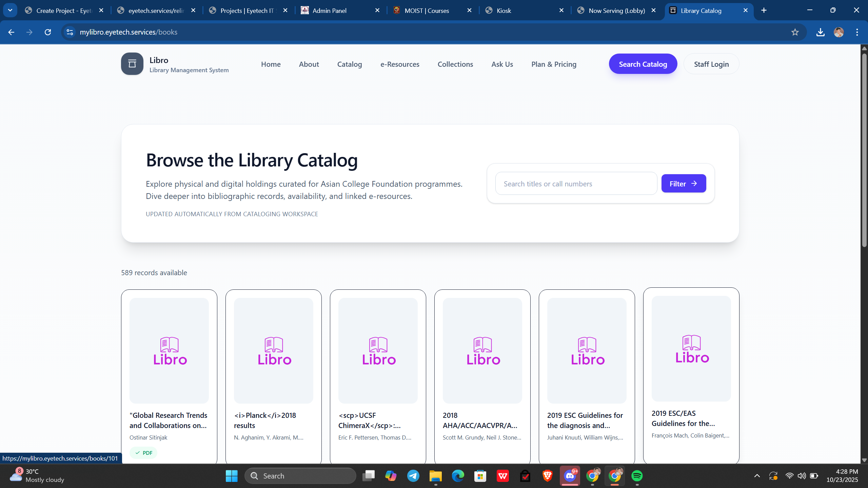Click the Staff Login button
868x488 pixels.
pos(711,64)
